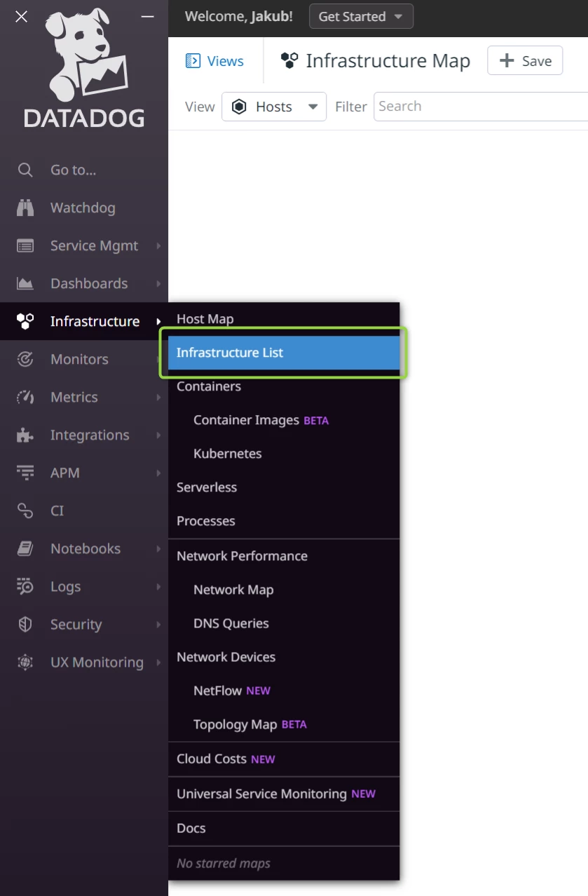The width and height of the screenshot is (588, 896).
Task: Open the Go to search icon
Action: click(x=25, y=170)
